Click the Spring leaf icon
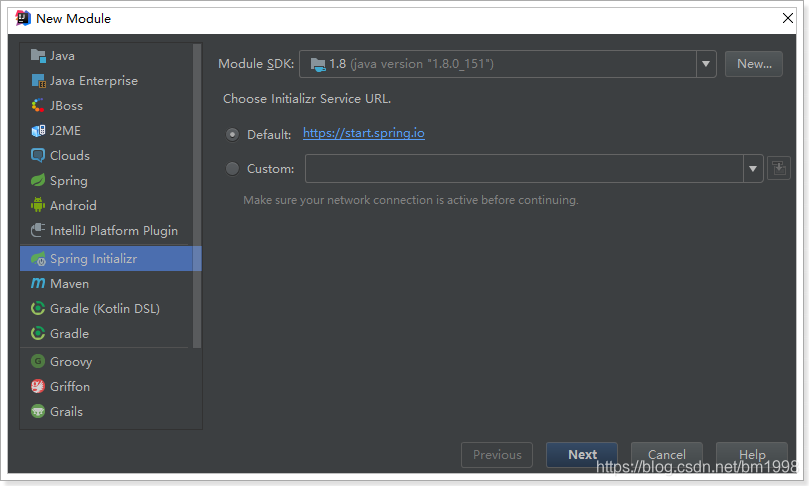The height and width of the screenshot is (486, 809). pyautogui.click(x=38, y=181)
